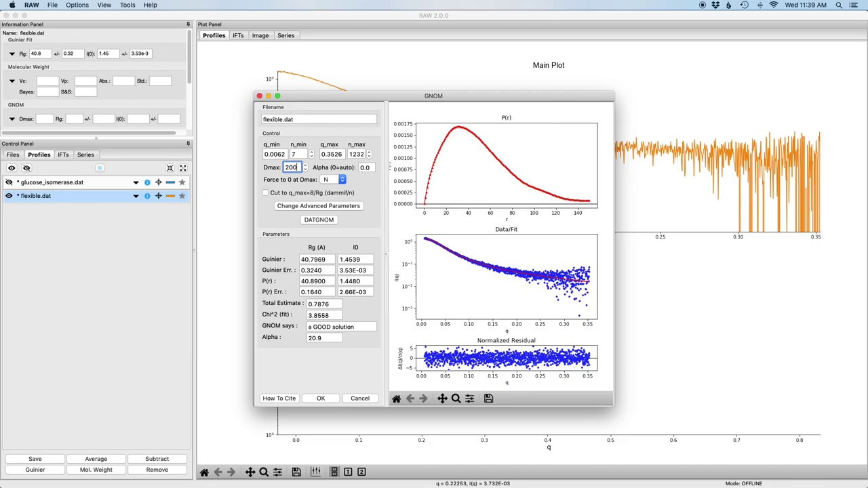
Task: Click locator crosshair for flexible.dat
Action: coord(159,196)
